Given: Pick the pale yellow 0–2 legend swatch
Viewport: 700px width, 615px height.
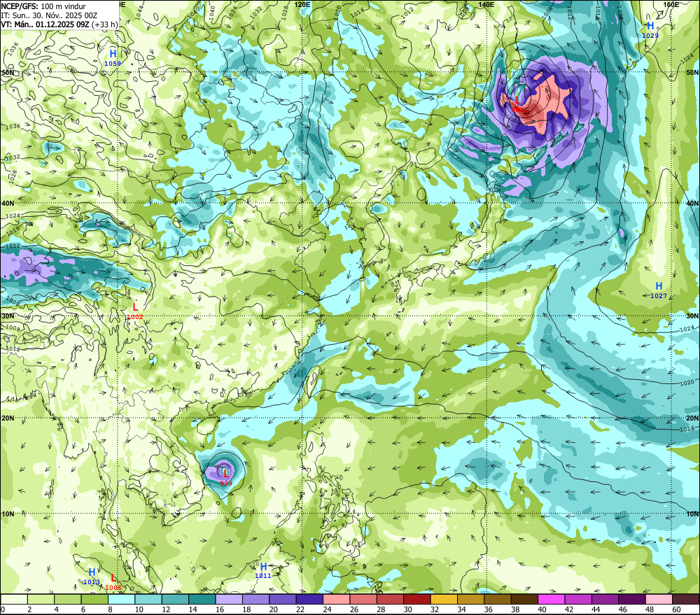Looking at the screenshot, I should (14, 599).
